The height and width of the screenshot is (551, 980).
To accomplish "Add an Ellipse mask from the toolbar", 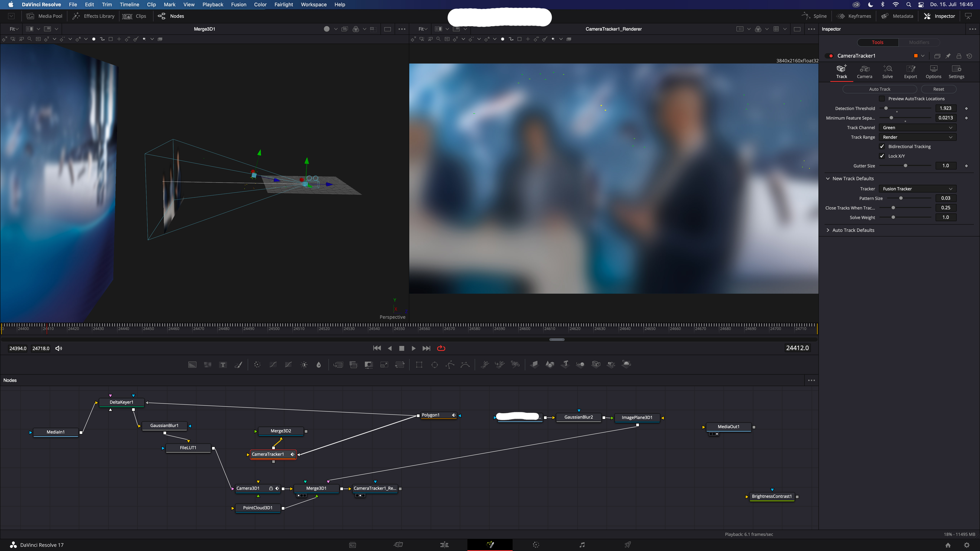I will (x=434, y=365).
